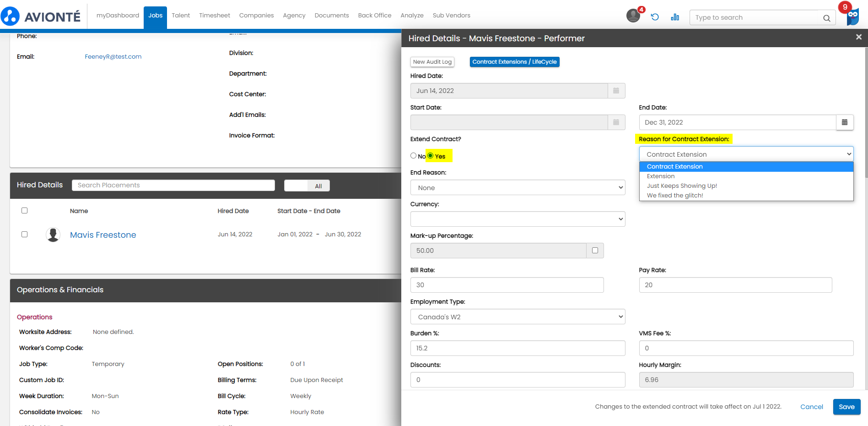The height and width of the screenshot is (426, 868).
Task: Click the refresh history icon
Action: [x=655, y=17]
